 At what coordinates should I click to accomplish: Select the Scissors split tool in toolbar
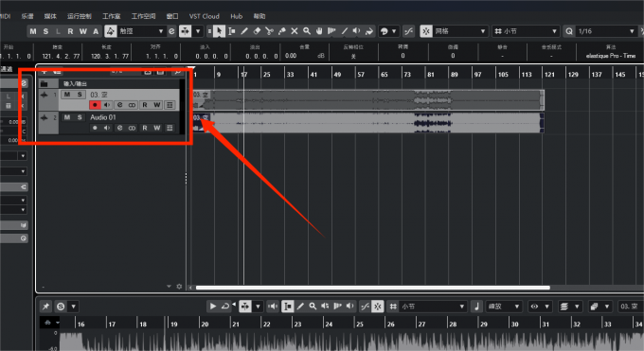coord(269,31)
